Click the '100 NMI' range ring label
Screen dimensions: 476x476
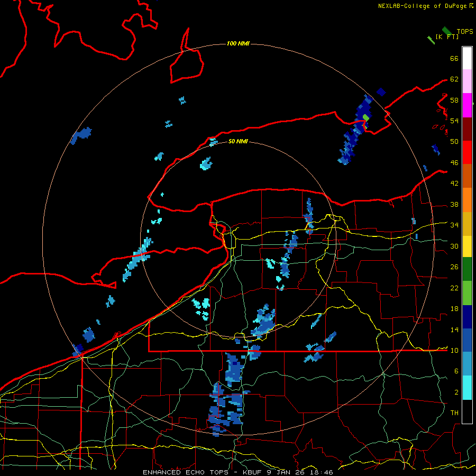(238, 44)
